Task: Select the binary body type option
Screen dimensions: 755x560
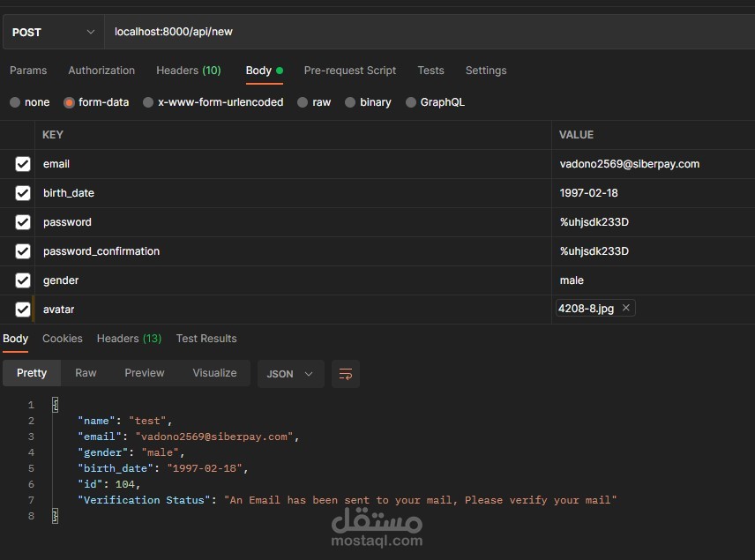Action: coord(351,102)
